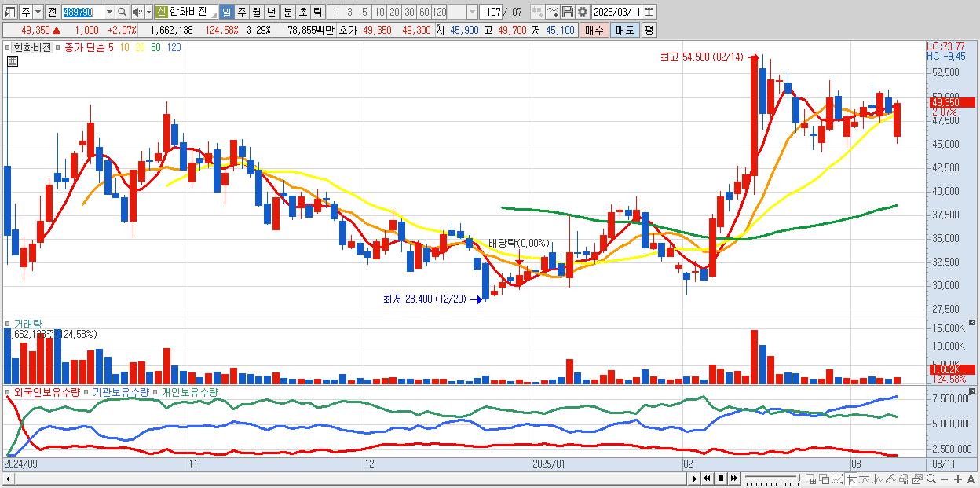Click the yellow 20 moving average legend
The image size is (980, 488).
pos(140,47)
